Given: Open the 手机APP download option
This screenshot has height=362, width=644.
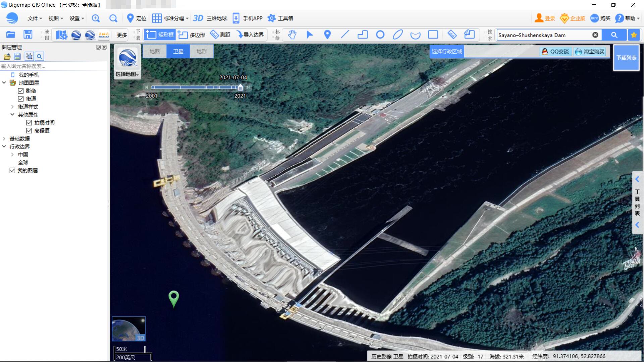Looking at the screenshot, I should pos(248,18).
